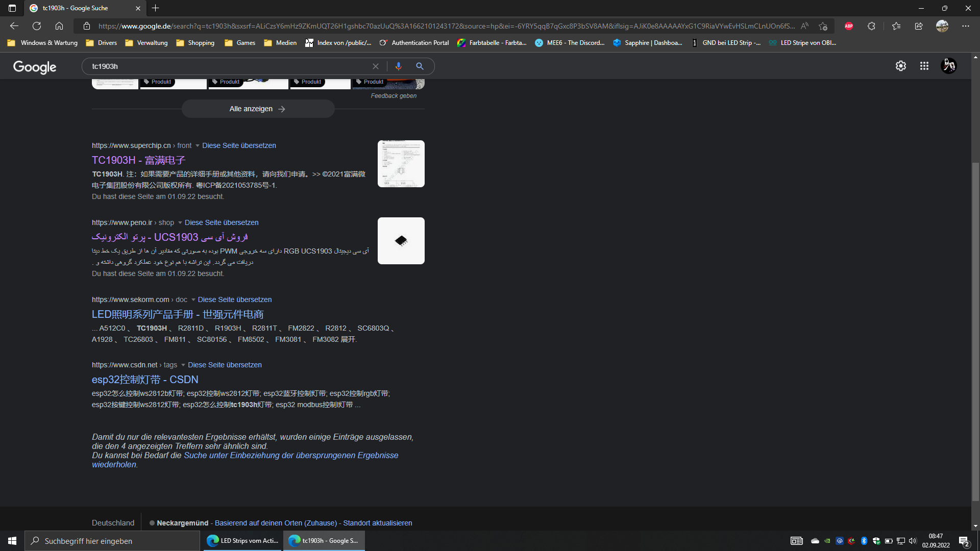Click the Google voice search microphone icon
The width and height of the screenshot is (980, 551).
399,66
